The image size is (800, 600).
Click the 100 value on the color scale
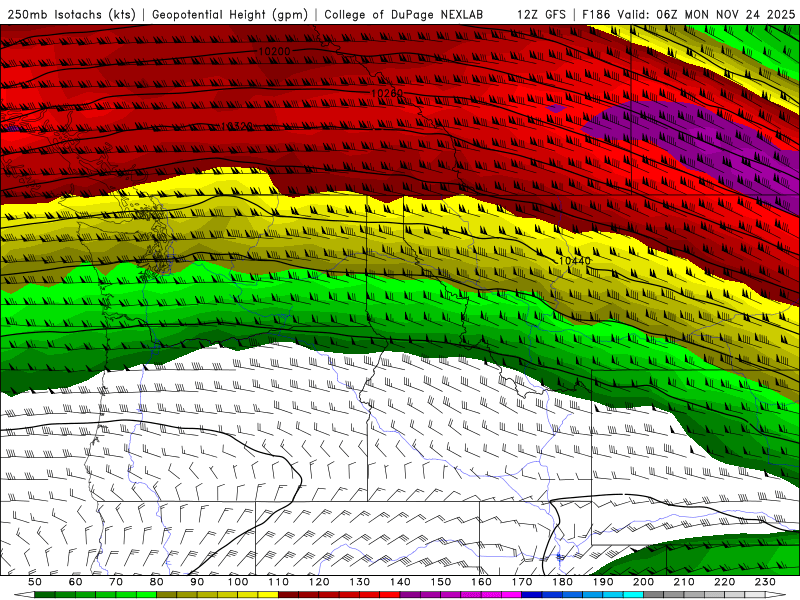coord(238,582)
